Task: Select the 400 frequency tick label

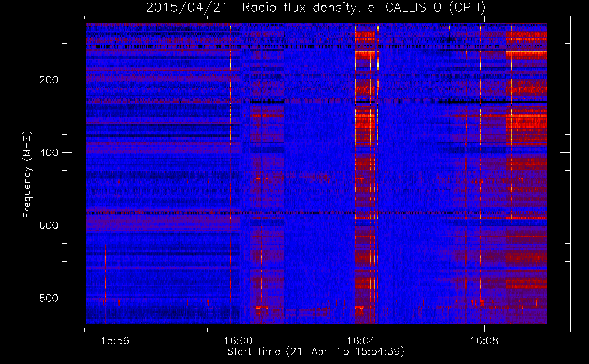Action: [x=49, y=153]
